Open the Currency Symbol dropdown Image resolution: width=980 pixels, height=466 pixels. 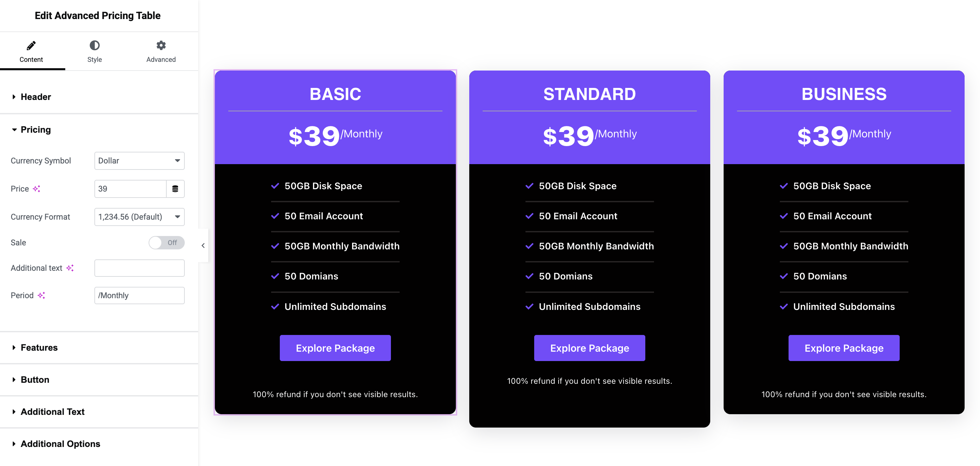(139, 161)
